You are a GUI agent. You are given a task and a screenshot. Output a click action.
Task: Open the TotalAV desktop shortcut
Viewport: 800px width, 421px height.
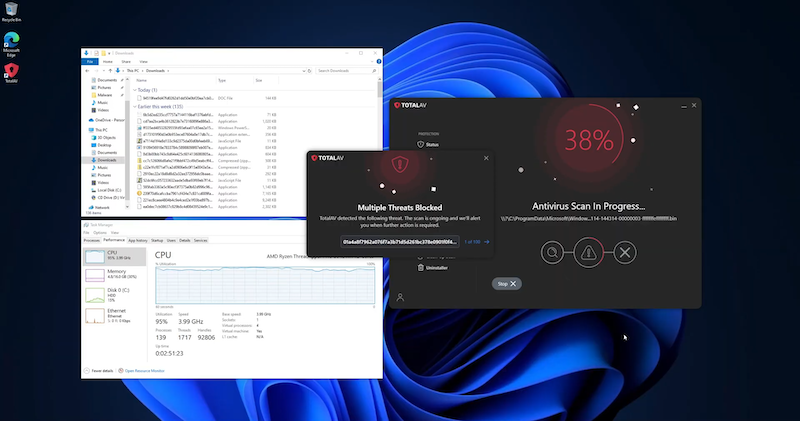[11, 73]
